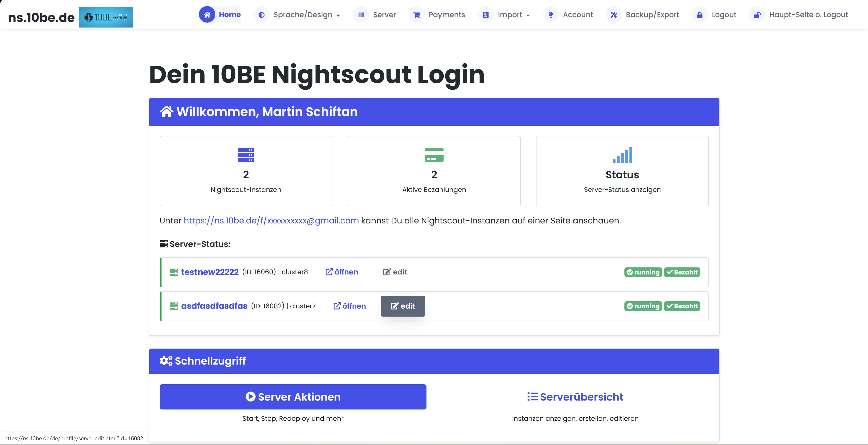The height and width of the screenshot is (445, 868).
Task: Click the server stack icon above Nightscout-Instanzen
Action: coord(246,155)
